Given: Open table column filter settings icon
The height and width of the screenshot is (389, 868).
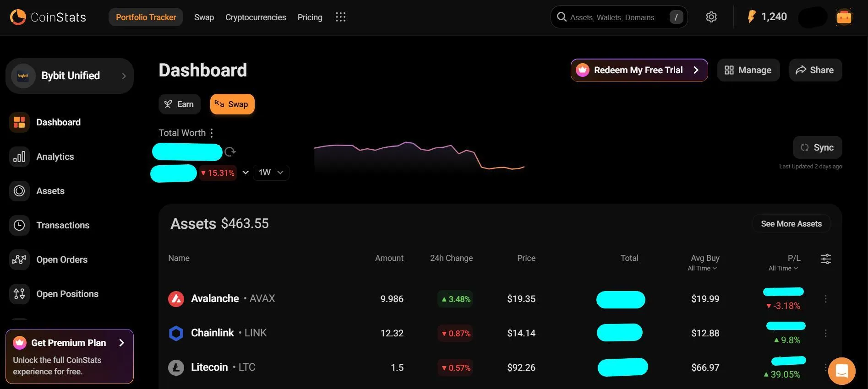Looking at the screenshot, I should 825,259.
